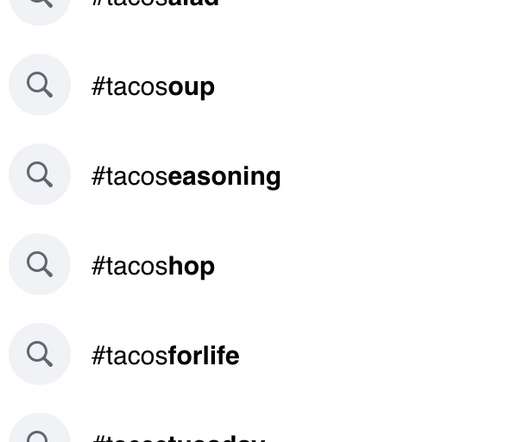Click the search icon beside #tacosoup

point(40,84)
